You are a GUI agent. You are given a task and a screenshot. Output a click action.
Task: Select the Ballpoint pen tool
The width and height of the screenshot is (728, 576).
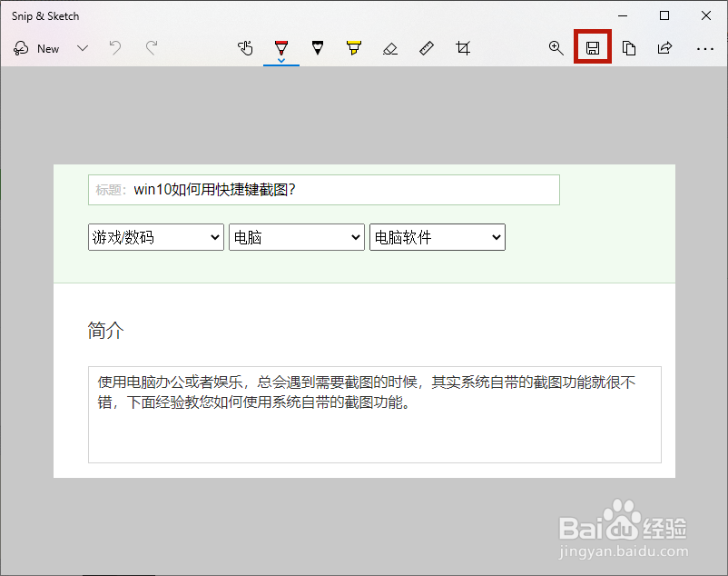[281, 48]
